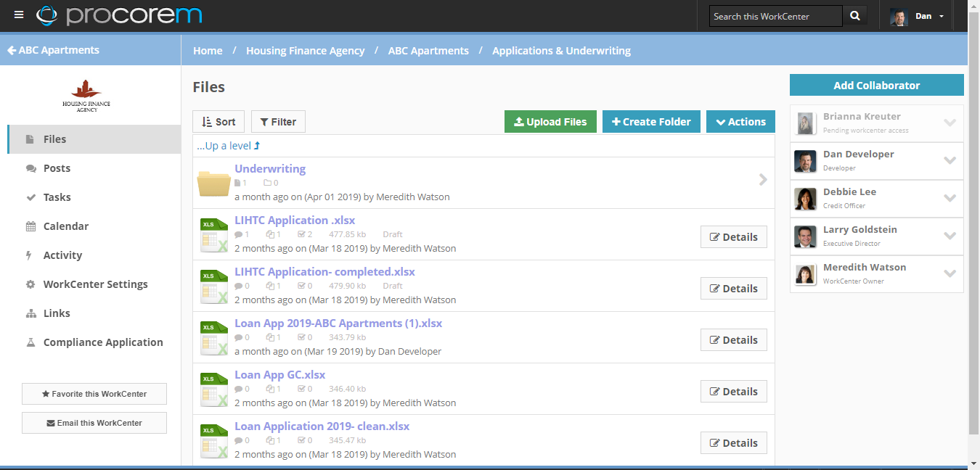Open the hamburger menu in top bar
The image size is (980, 470).
point(19,15)
